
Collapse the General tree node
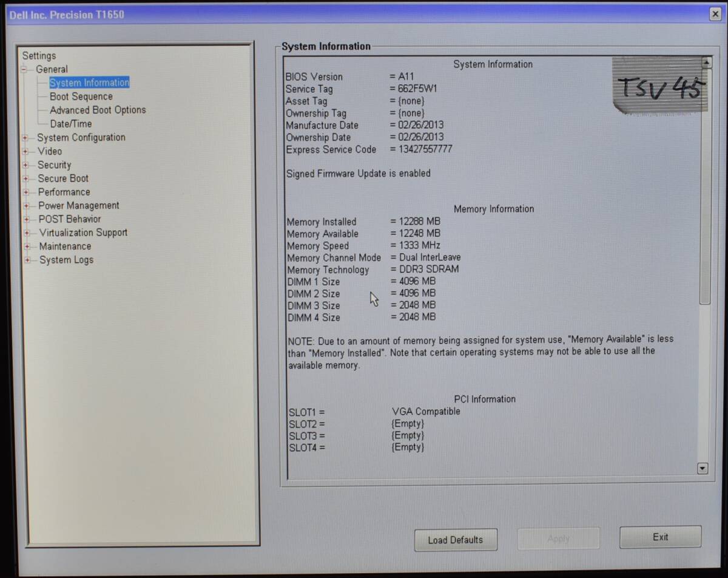(x=24, y=69)
